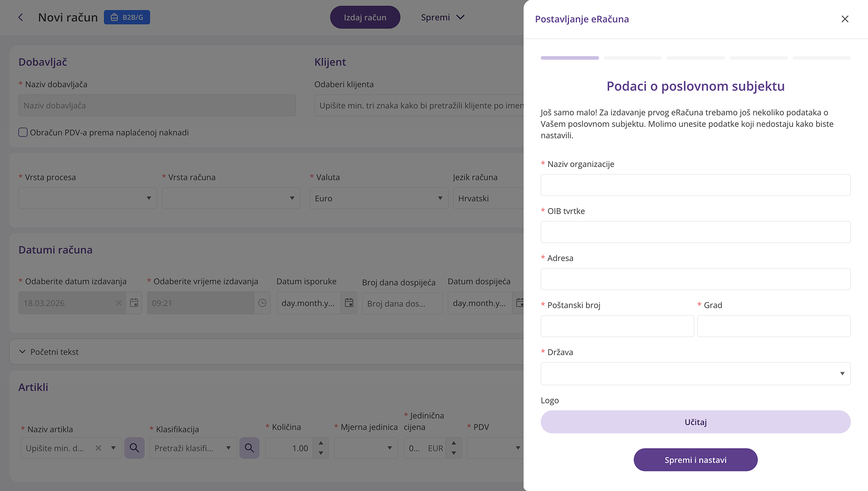
Task: Increase Količina with the up stepper arrow
Action: point(321,443)
